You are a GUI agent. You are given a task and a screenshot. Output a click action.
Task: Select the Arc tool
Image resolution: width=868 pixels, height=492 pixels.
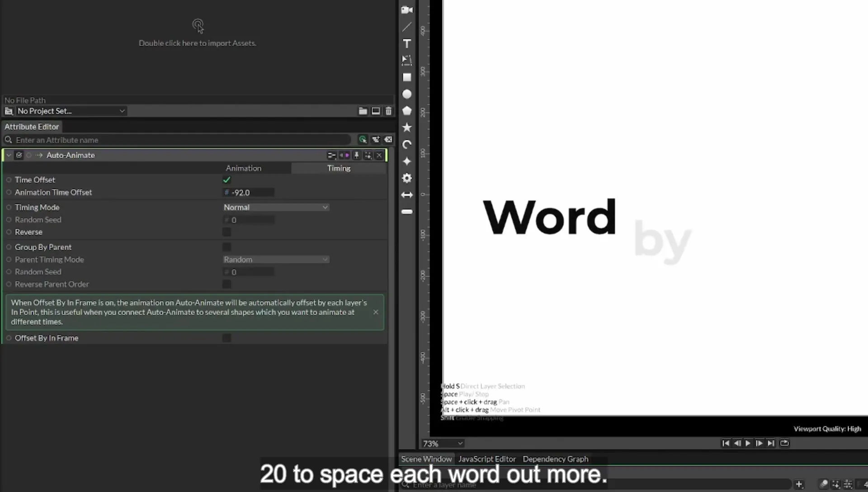pyautogui.click(x=407, y=145)
